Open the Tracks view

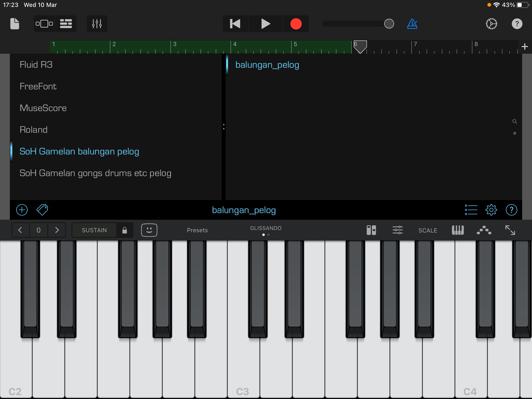pyautogui.click(x=66, y=24)
